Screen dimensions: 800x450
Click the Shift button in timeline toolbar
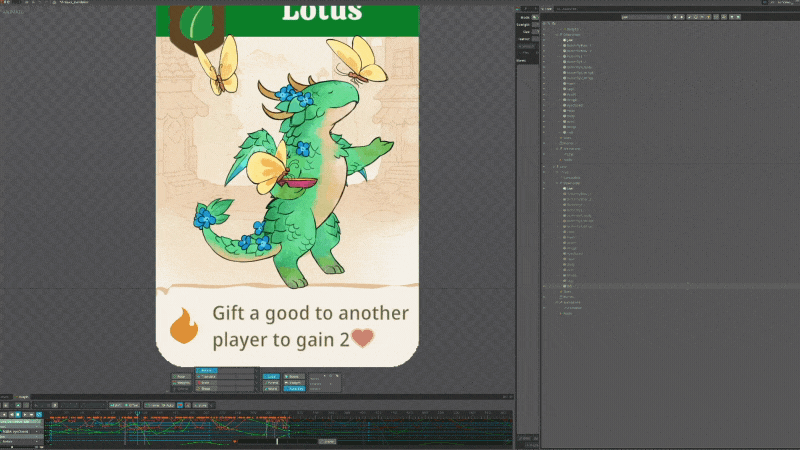click(x=116, y=405)
